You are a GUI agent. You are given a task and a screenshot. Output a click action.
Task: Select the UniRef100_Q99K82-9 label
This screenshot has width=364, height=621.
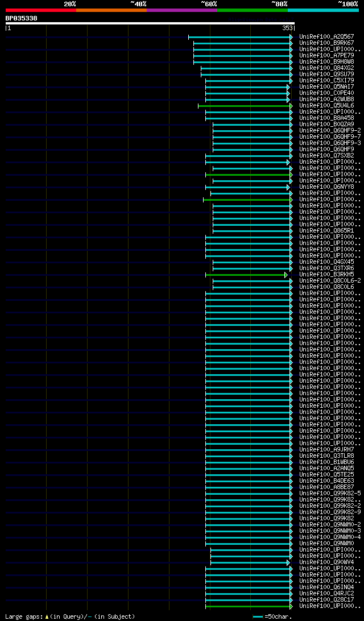pos(330,512)
